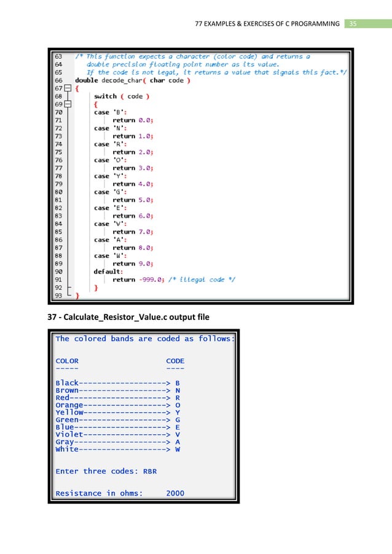Image resolution: width=392 pixels, height=554 pixels.
Task: Click 'return 5.0;' on line 81
Action: 133,200
